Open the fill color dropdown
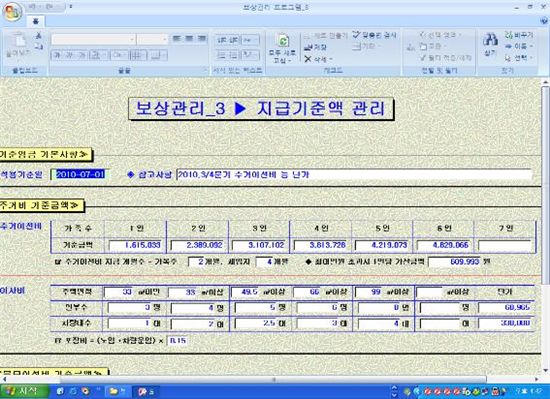This screenshot has height=399, width=550. [120, 55]
